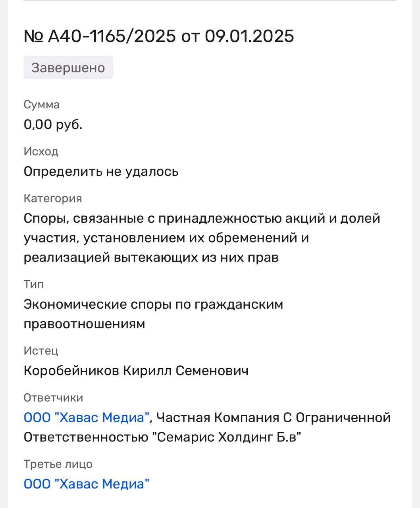Click the "Исход" field label
This screenshot has height=508, width=420.
tap(41, 152)
